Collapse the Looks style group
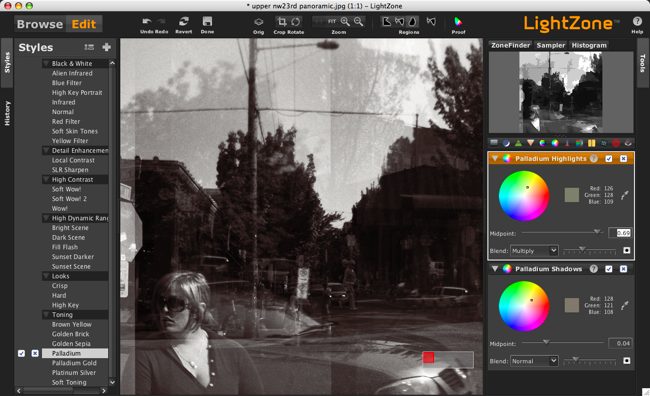The image size is (650, 396). tap(46, 276)
